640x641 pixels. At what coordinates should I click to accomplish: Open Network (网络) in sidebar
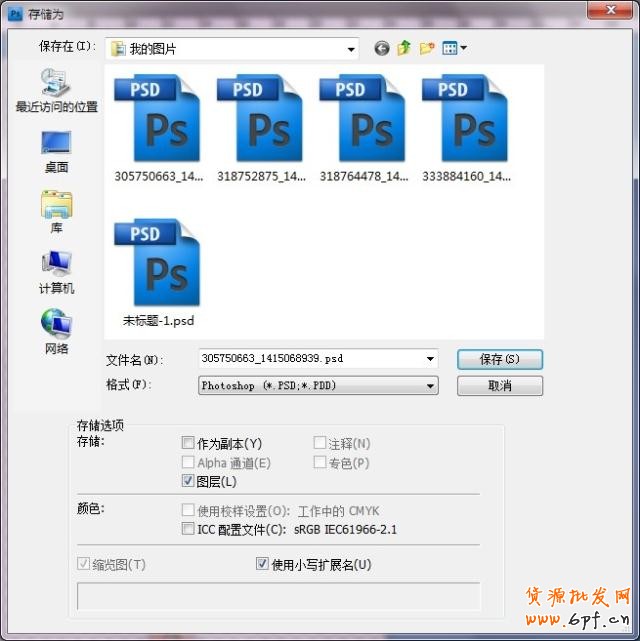point(56,331)
